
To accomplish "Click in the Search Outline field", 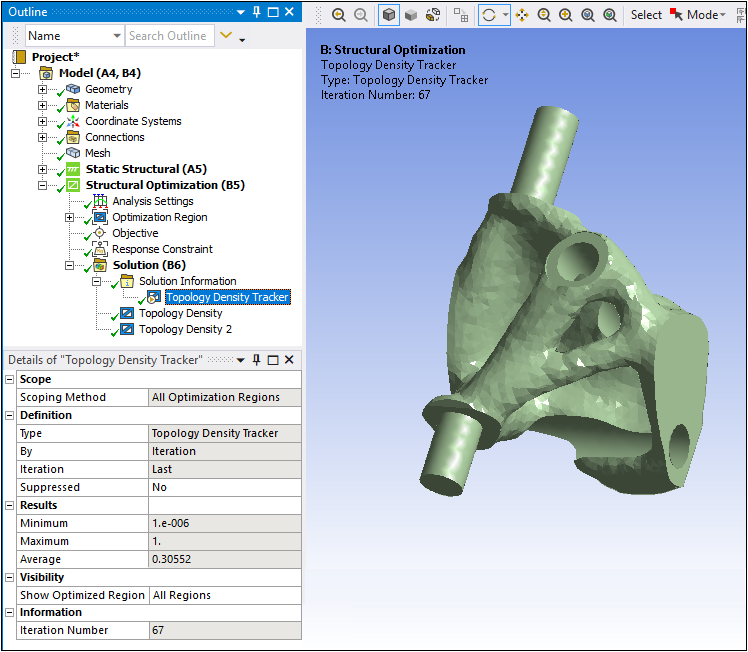I will coord(168,36).
